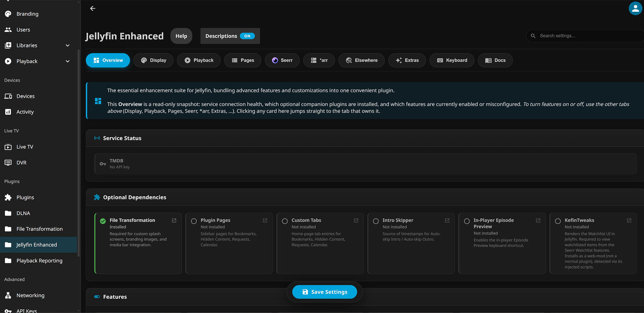
Task: Click Intro Skipper status circle
Action: click(x=376, y=221)
